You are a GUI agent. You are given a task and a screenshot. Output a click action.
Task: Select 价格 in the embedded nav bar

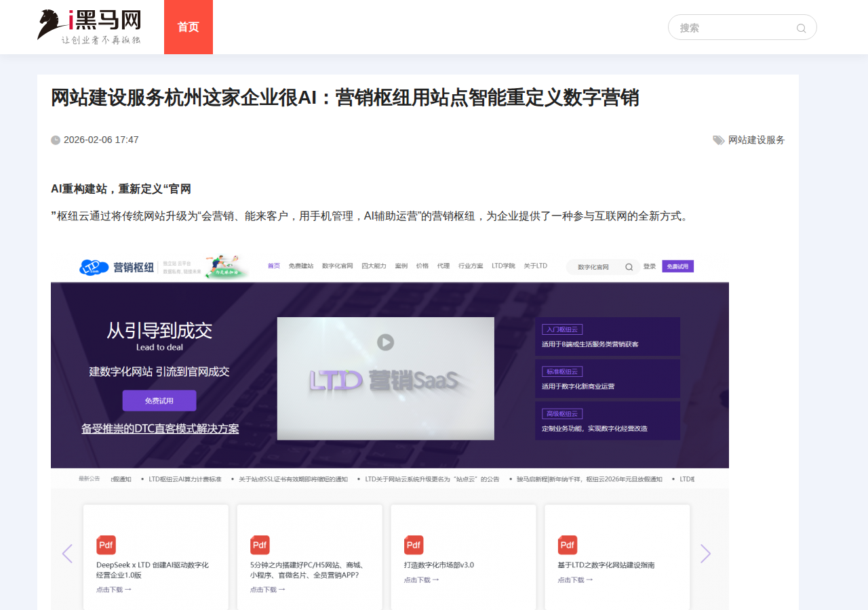[422, 266]
